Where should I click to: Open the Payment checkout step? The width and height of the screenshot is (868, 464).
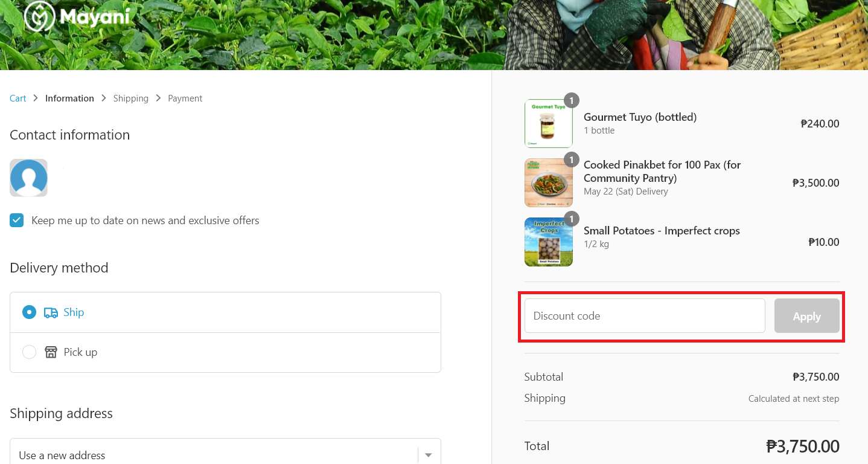point(185,98)
